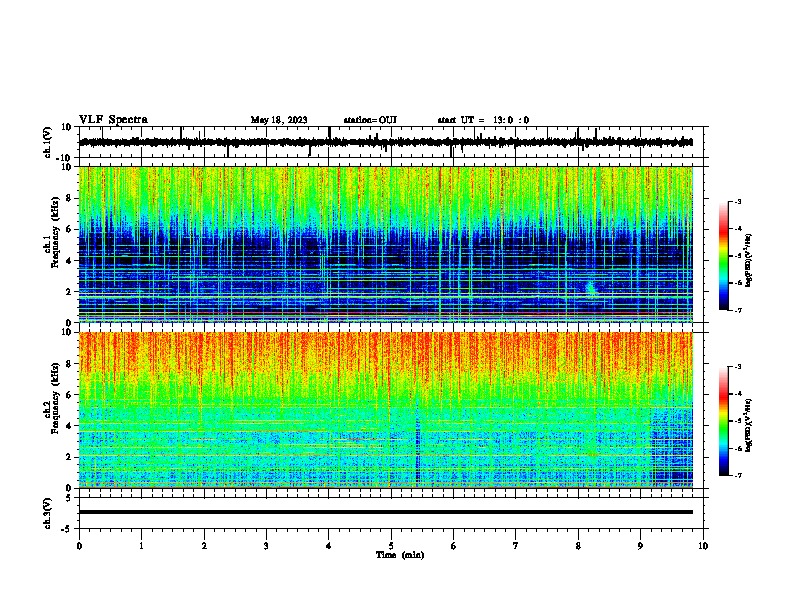Click time axis tick label "3"
The height and width of the screenshot is (612, 792).
pos(266,546)
